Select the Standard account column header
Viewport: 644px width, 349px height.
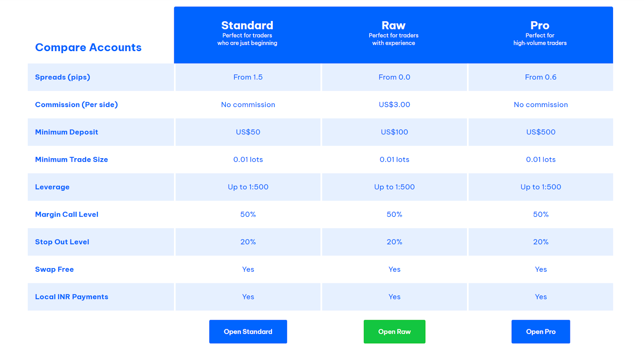pyautogui.click(x=247, y=35)
